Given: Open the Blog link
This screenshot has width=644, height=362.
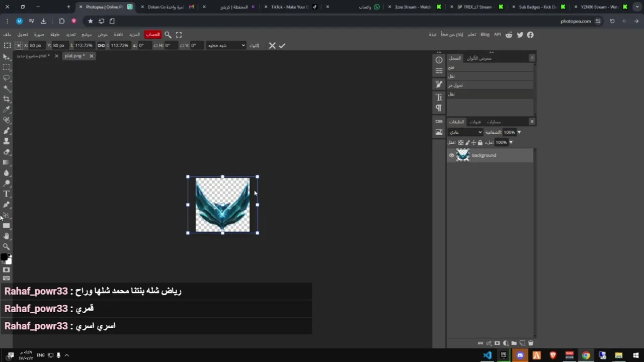Looking at the screenshot, I should pyautogui.click(x=485, y=35).
